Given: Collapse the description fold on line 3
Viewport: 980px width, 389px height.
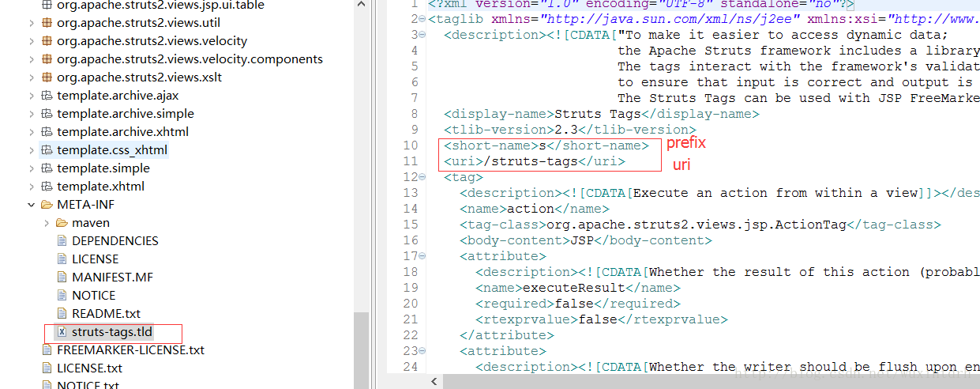Looking at the screenshot, I should pos(422,35).
